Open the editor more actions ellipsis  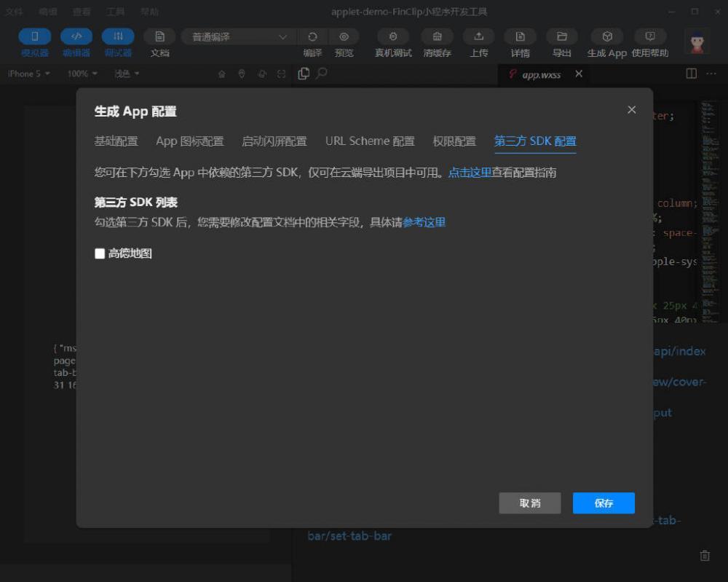[x=711, y=74]
